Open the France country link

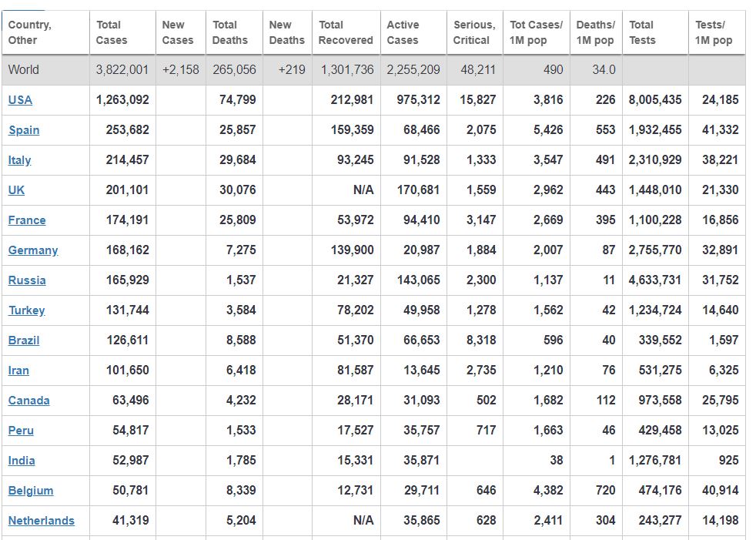27,220
